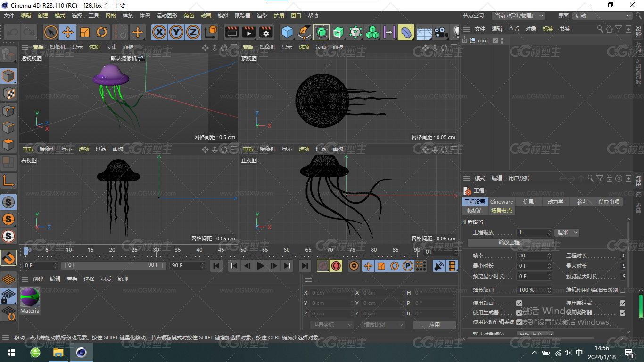Go to the start of animation
The width and height of the screenshot is (644, 362).
point(216,266)
